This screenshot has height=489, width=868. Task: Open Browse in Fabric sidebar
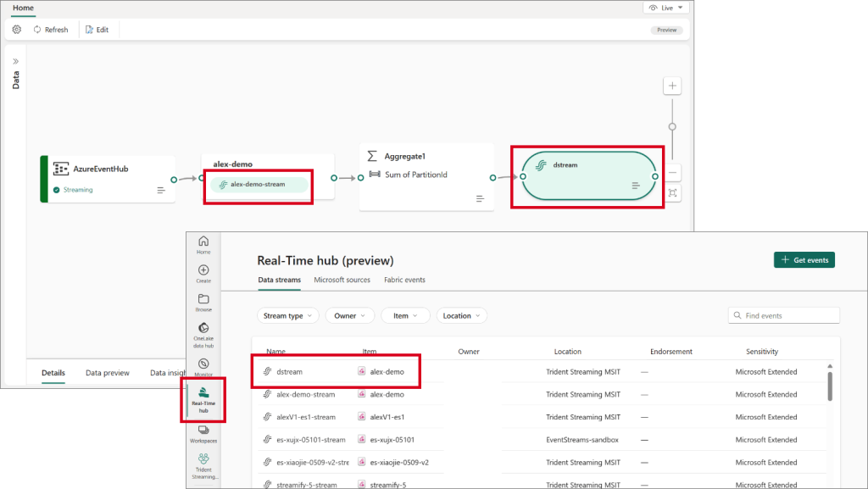pos(203,303)
